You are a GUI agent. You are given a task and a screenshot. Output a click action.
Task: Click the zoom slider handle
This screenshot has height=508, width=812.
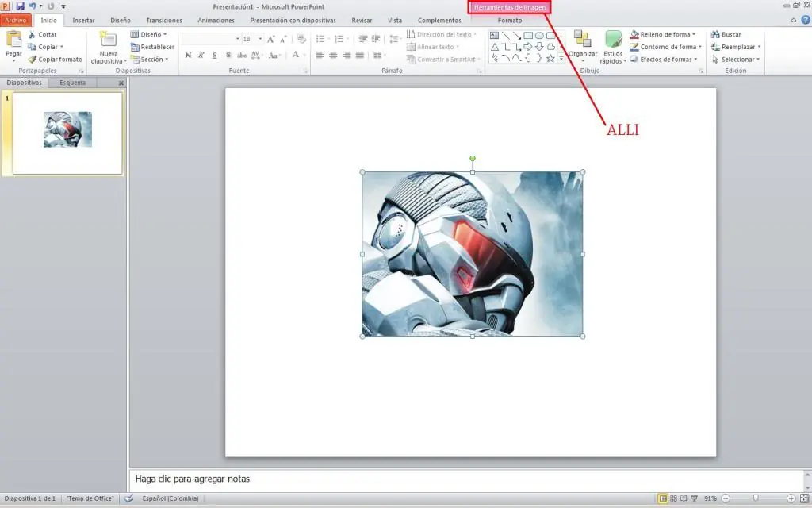[x=756, y=498]
